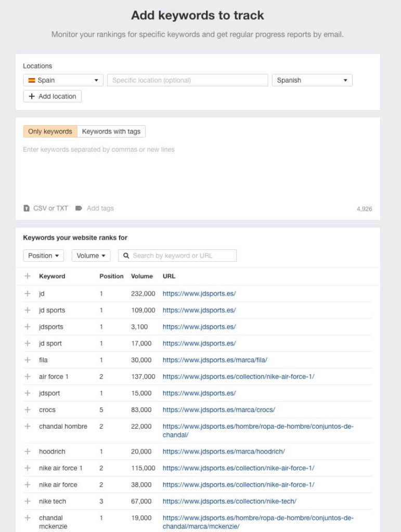Add 'air force 1' with its plus icon
This screenshot has height=532, width=401.
pyautogui.click(x=28, y=377)
